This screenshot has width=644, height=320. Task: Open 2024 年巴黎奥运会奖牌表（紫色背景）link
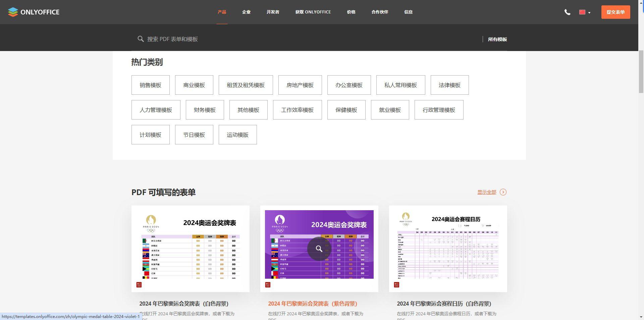313,304
